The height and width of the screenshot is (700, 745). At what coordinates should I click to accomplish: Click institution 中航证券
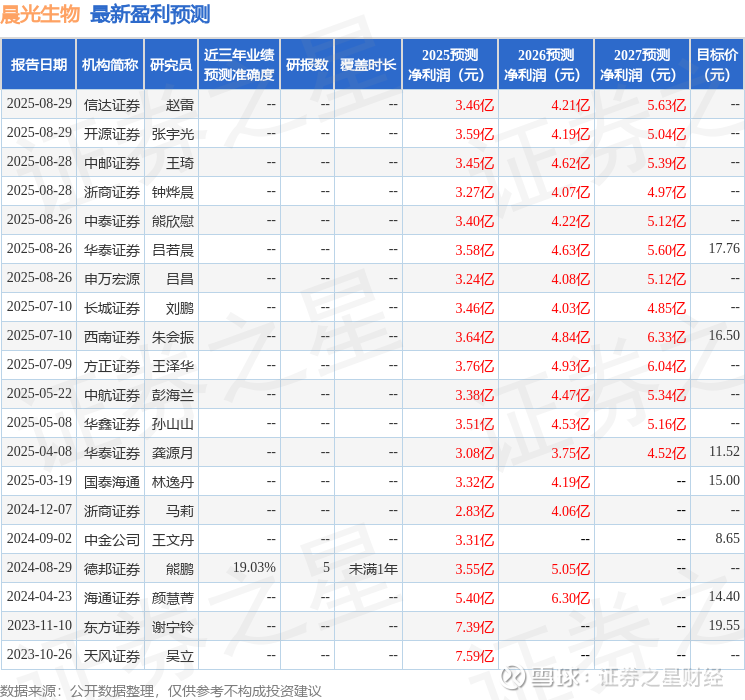(x=112, y=395)
